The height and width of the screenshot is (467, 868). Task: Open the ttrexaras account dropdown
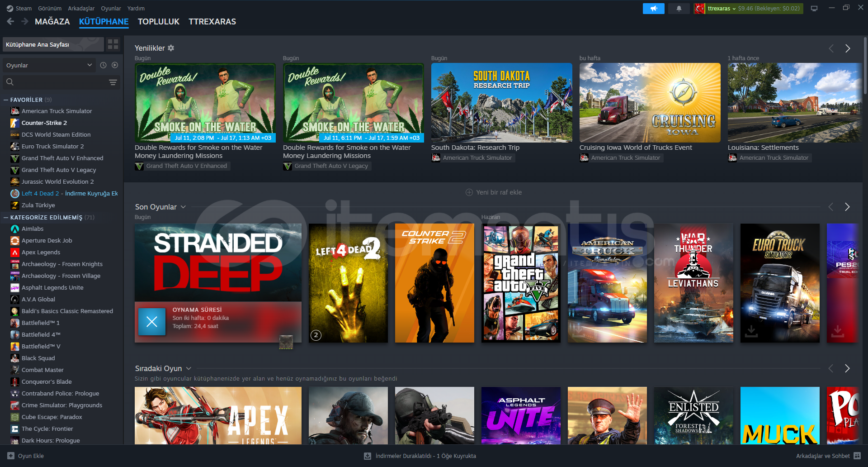(x=722, y=8)
